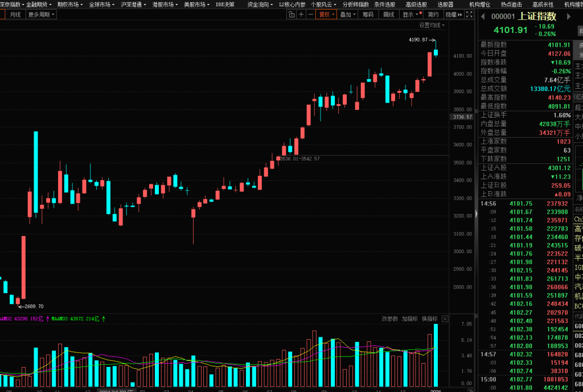Close the volume indicator panel

(x=445, y=319)
